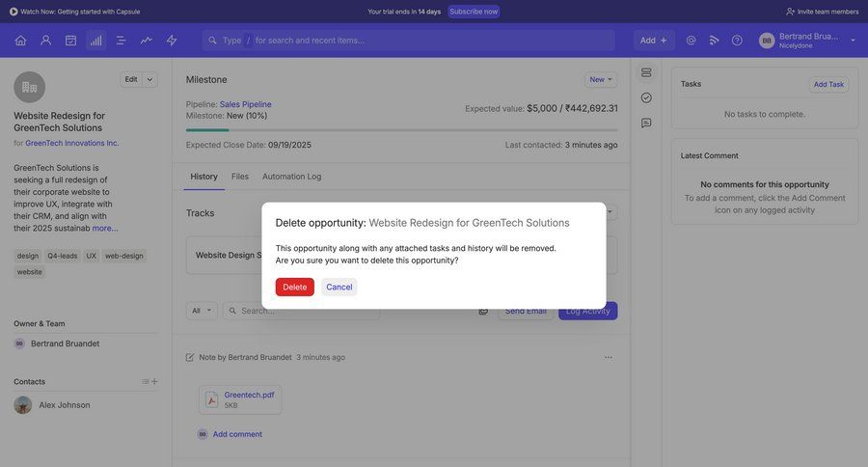Open People & Organisations icon

(x=45, y=41)
